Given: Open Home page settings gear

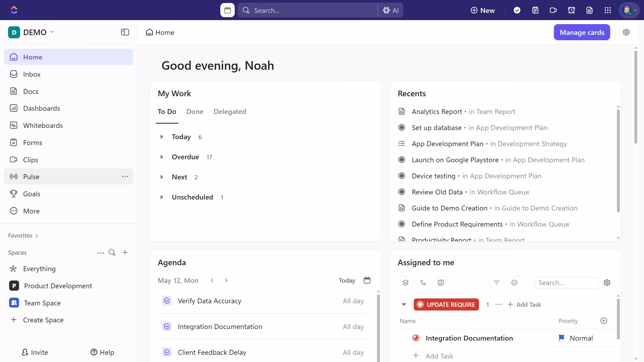Looking at the screenshot, I should pyautogui.click(x=626, y=32).
